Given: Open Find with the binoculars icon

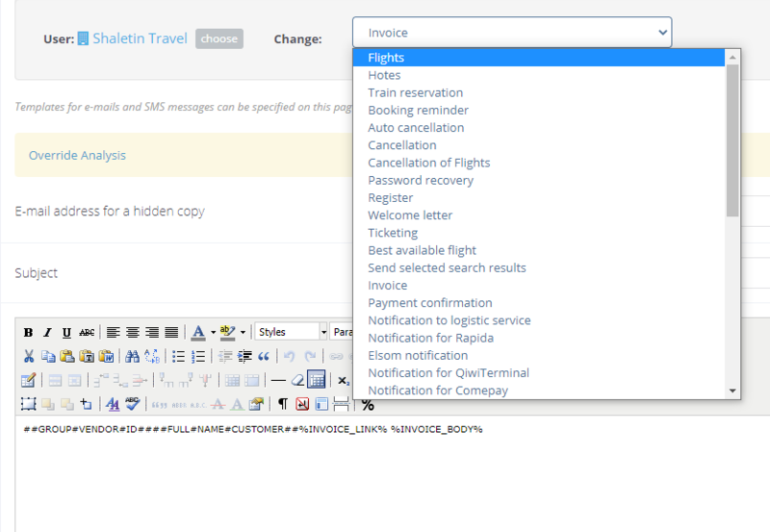Looking at the screenshot, I should click(x=132, y=356).
